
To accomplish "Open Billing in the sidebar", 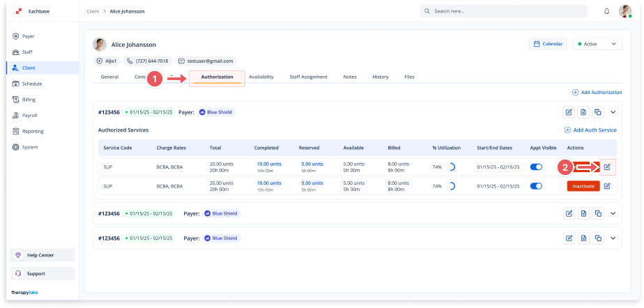I will pos(29,100).
